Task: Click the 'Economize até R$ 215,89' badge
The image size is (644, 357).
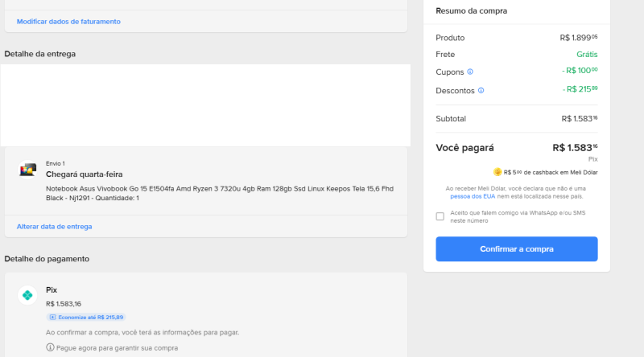Action: [x=86, y=318]
